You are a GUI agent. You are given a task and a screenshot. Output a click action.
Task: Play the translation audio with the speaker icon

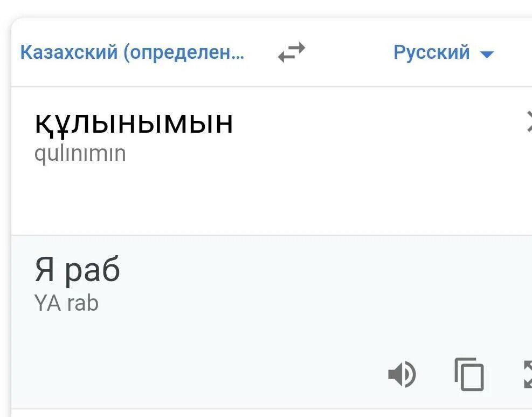coord(402,374)
